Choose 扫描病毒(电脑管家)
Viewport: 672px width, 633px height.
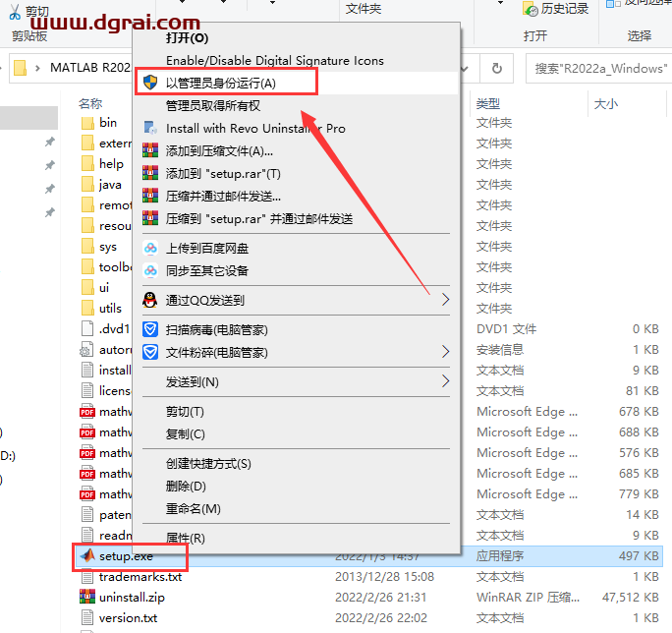tap(217, 330)
